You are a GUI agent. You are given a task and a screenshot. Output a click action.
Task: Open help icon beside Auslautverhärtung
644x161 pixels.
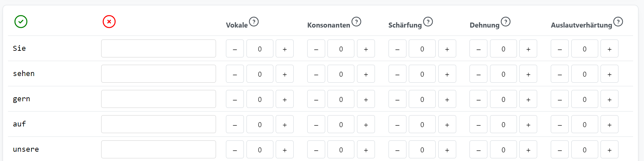click(x=618, y=22)
